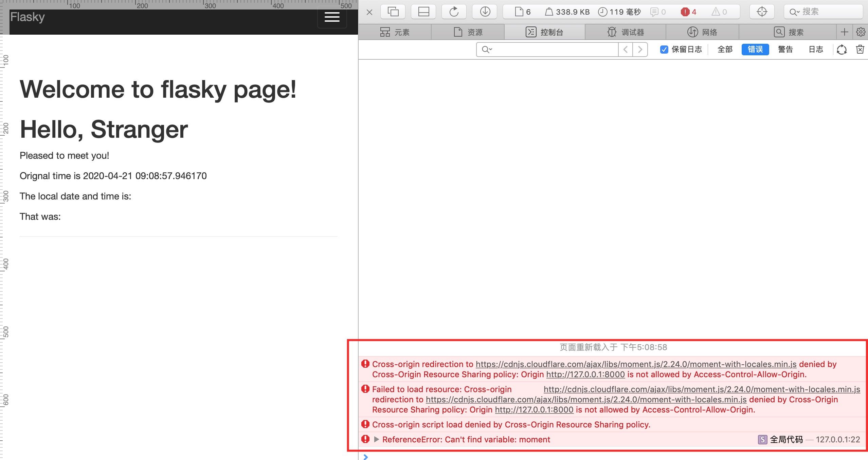Expand the ReferenceError disclosure triangle
The width and height of the screenshot is (868, 460).
376,439
